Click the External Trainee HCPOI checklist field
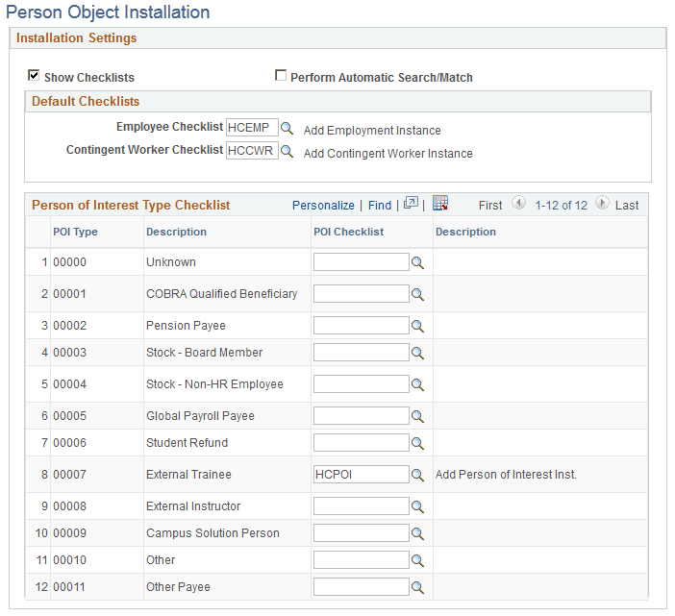The image size is (675, 616). click(362, 475)
